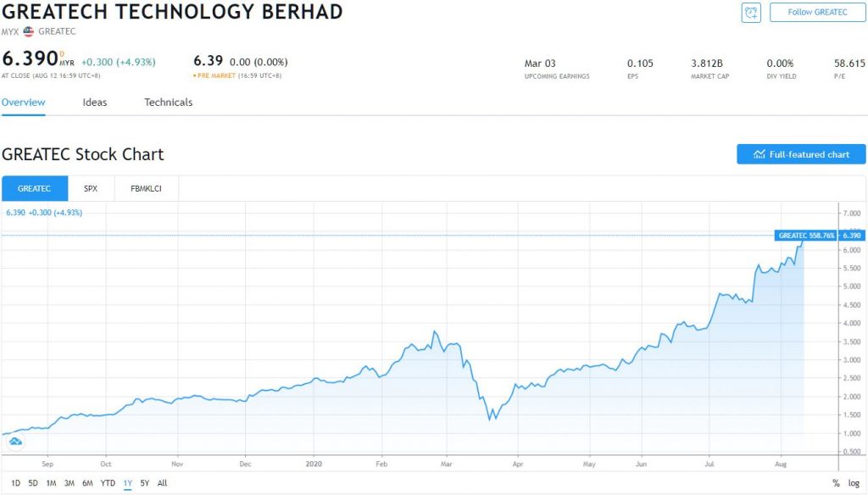The image size is (868, 495).
Task: Select the GREATEC chart tab
Action: pos(35,188)
